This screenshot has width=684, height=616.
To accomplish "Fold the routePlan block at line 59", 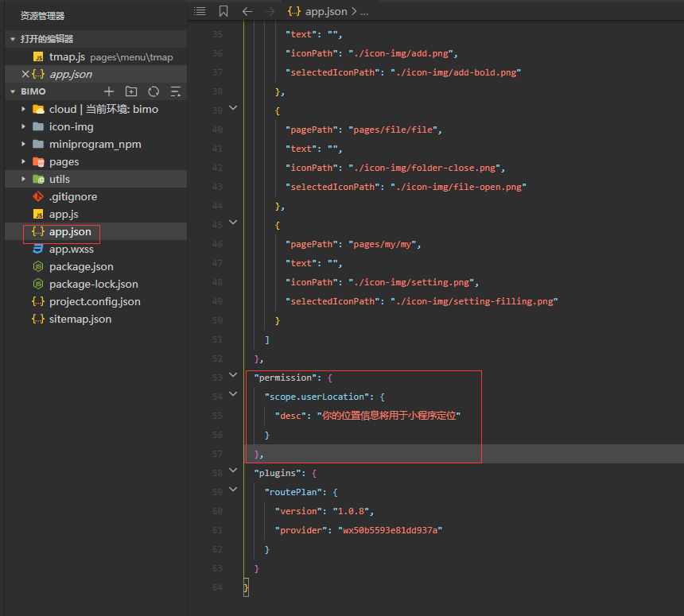I will pos(233,490).
